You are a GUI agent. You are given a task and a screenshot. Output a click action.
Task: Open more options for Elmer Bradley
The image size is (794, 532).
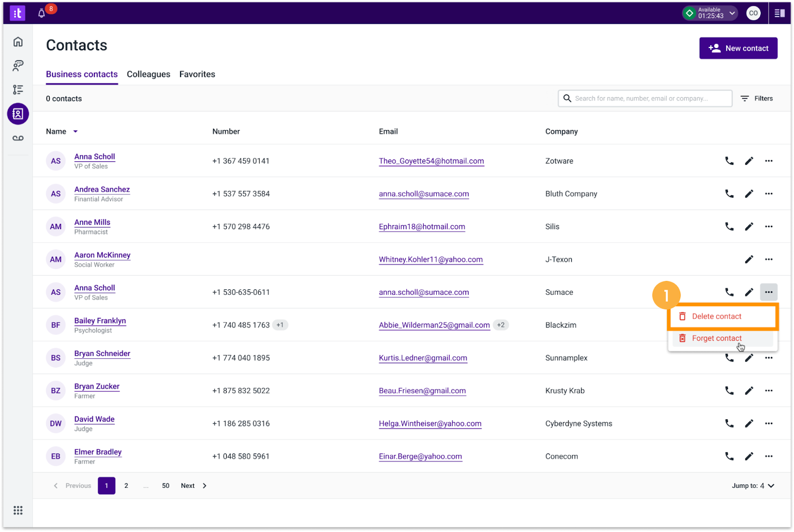pos(769,456)
